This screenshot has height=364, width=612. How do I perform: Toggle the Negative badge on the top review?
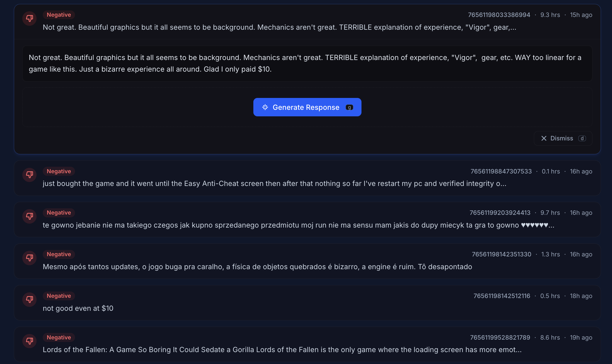click(59, 15)
